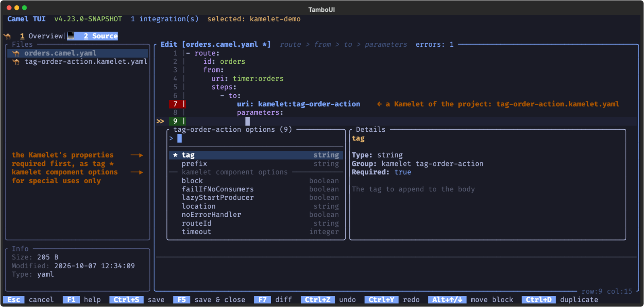This screenshot has height=307, width=644.
Task: Click the Alt+↑/↓ move block shortcut
Action: [x=471, y=300]
